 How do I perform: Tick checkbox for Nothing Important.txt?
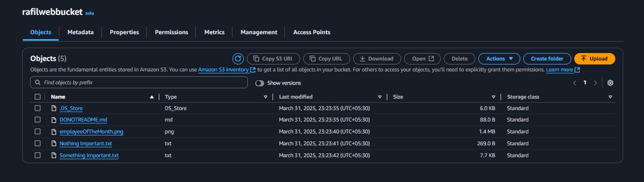(x=38, y=144)
